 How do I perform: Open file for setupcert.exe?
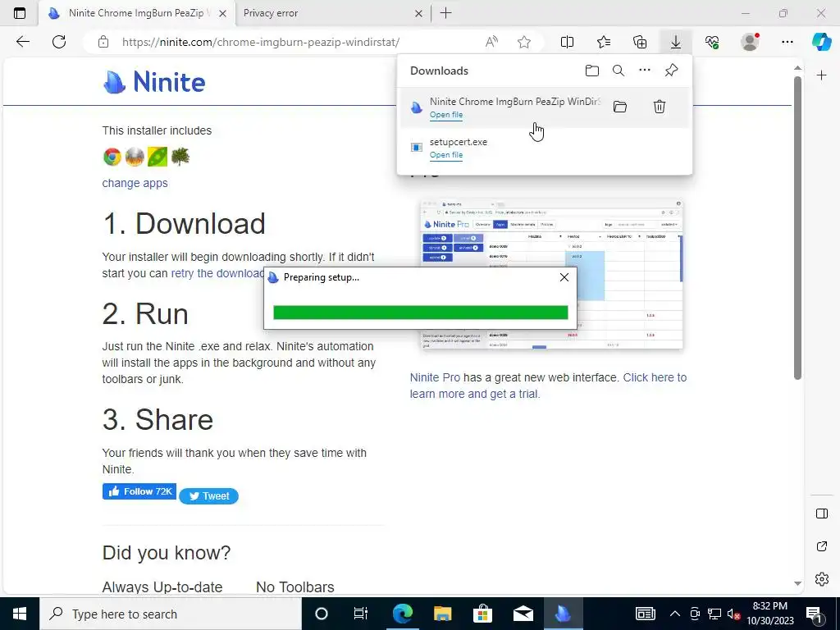pos(446,155)
